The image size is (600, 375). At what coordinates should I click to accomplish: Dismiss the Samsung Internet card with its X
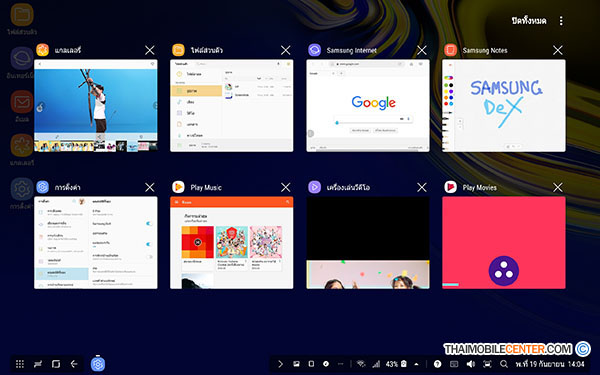422,50
